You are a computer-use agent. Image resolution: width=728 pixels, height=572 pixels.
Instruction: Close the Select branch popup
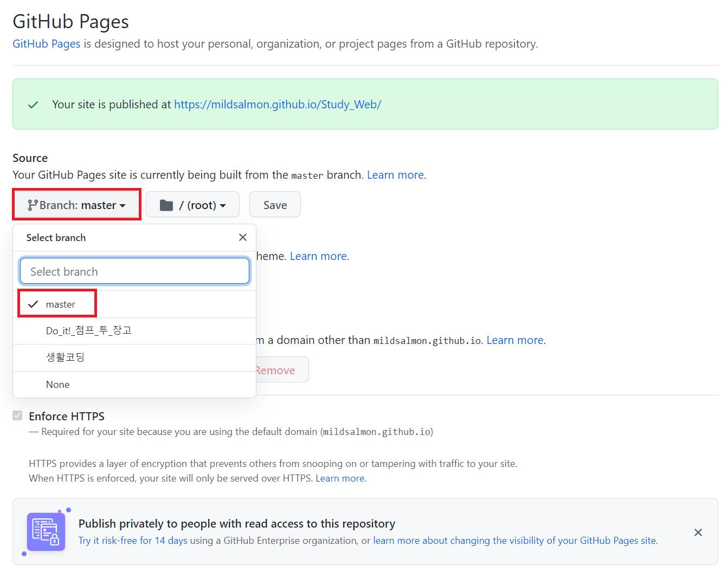click(242, 237)
